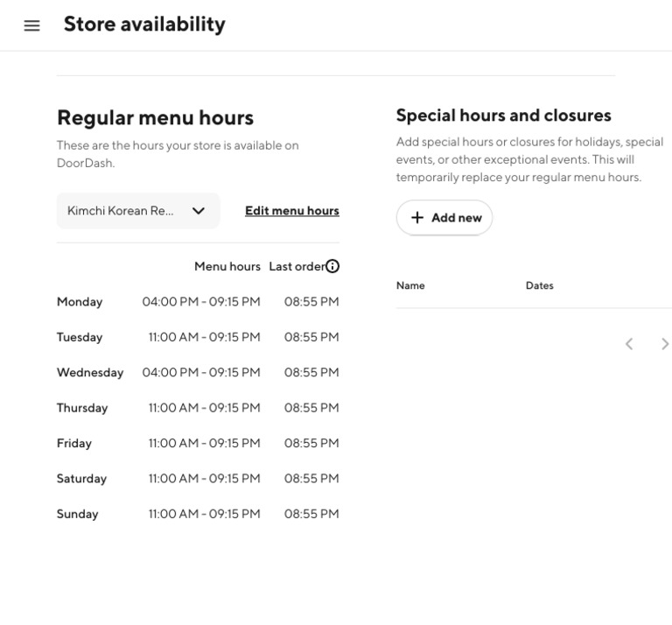Click the plus icon on Add new
The image size is (672, 625).
[x=417, y=218]
